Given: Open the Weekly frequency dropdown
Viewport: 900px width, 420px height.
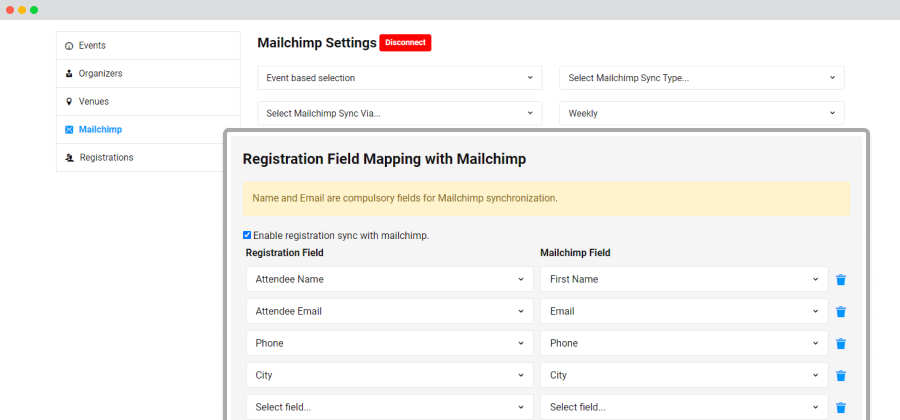Looking at the screenshot, I should click(701, 114).
